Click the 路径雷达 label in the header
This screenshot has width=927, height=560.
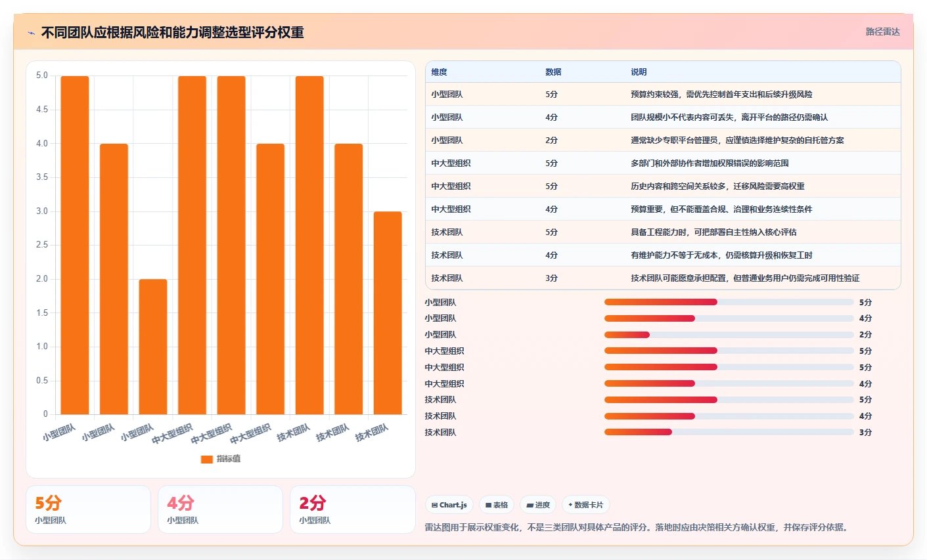882,32
